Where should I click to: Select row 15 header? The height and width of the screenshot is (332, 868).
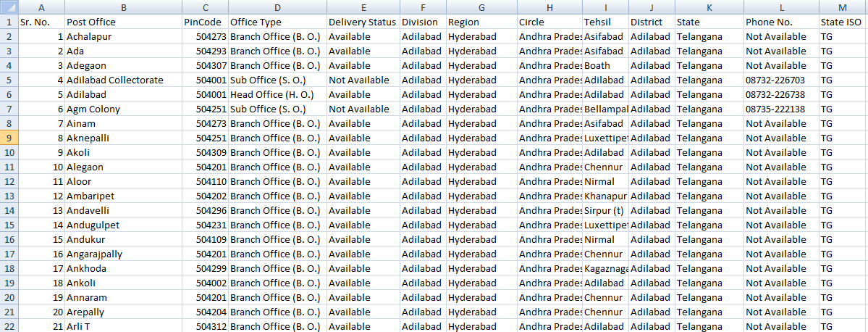point(8,225)
